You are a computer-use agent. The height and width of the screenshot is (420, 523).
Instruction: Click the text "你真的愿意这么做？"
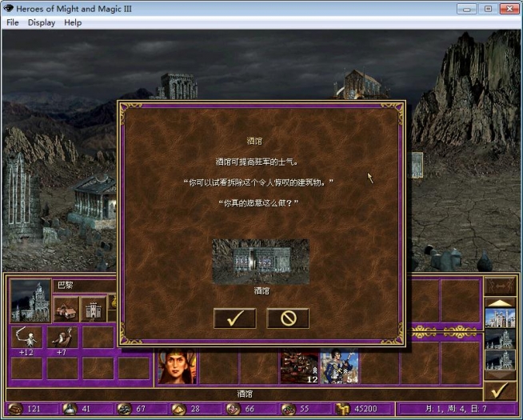point(258,203)
